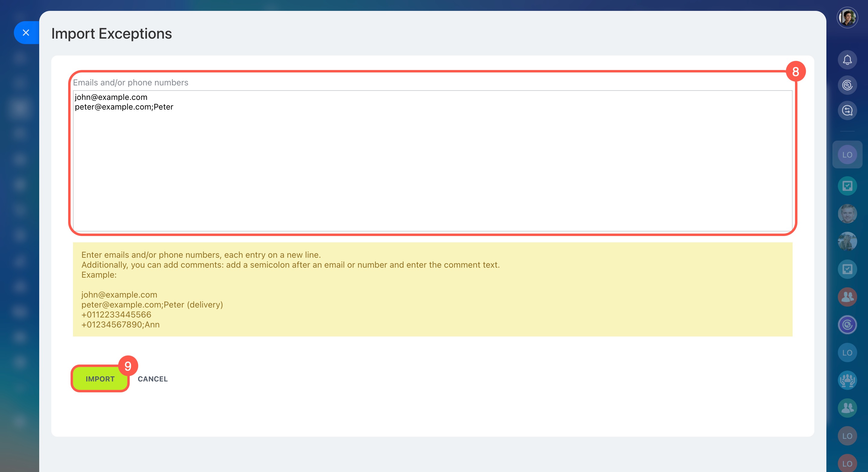Click the IMPORT button

100,379
